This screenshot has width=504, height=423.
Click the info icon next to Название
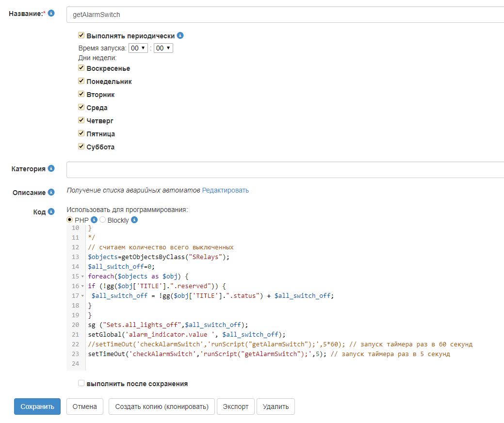(x=51, y=13)
